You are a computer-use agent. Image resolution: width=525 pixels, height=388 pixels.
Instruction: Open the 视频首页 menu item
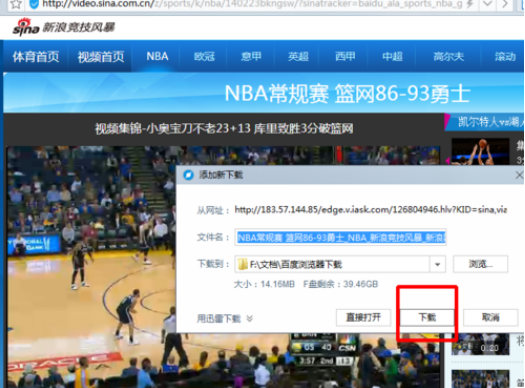[x=101, y=57]
